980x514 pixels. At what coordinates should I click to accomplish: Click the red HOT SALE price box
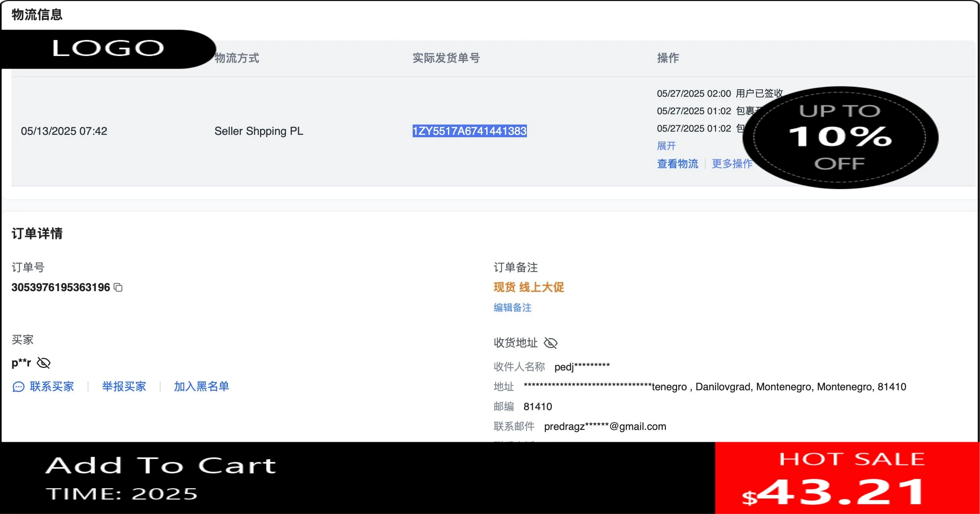[x=847, y=478]
